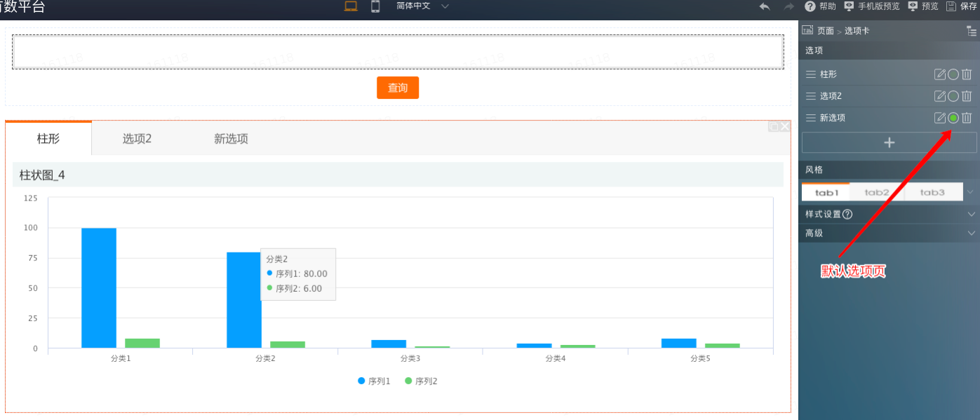Choose the tab2 style
The width and height of the screenshot is (980, 420).
click(877, 192)
